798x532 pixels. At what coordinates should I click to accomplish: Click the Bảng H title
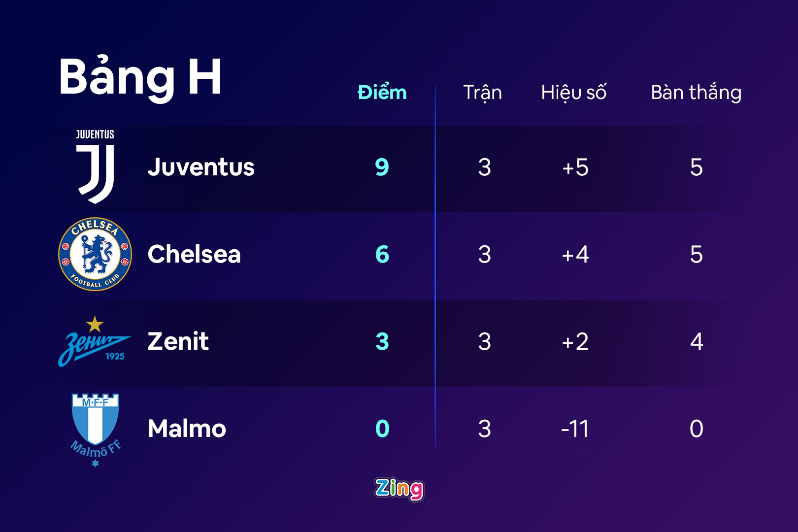(140, 77)
